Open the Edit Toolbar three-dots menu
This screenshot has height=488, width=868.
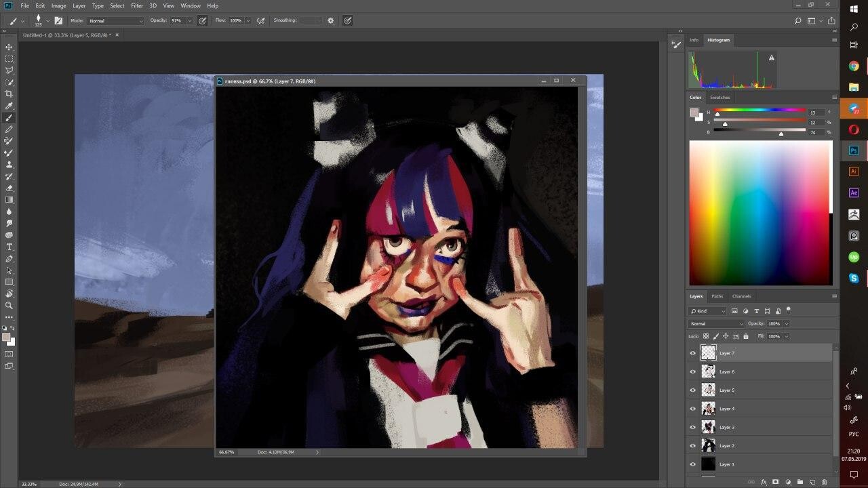[9, 317]
